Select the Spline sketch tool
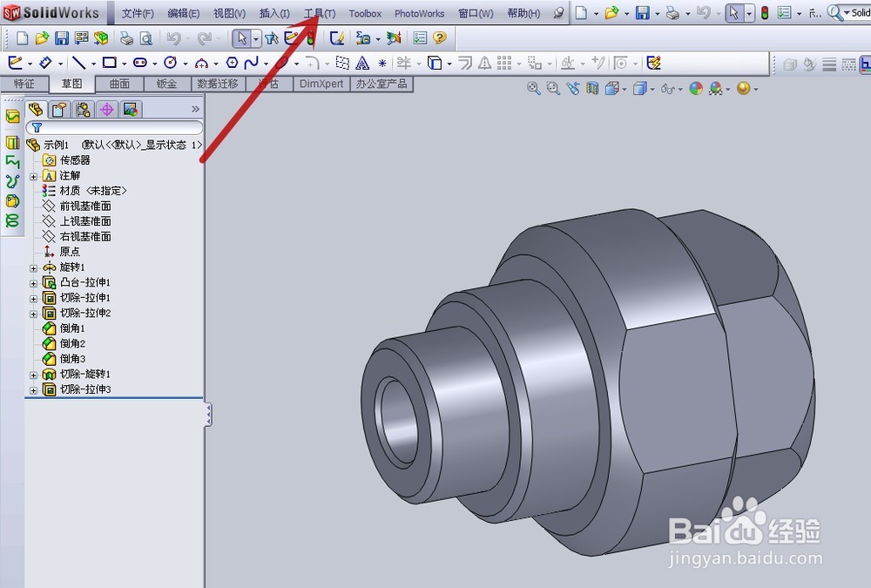 tap(251, 63)
